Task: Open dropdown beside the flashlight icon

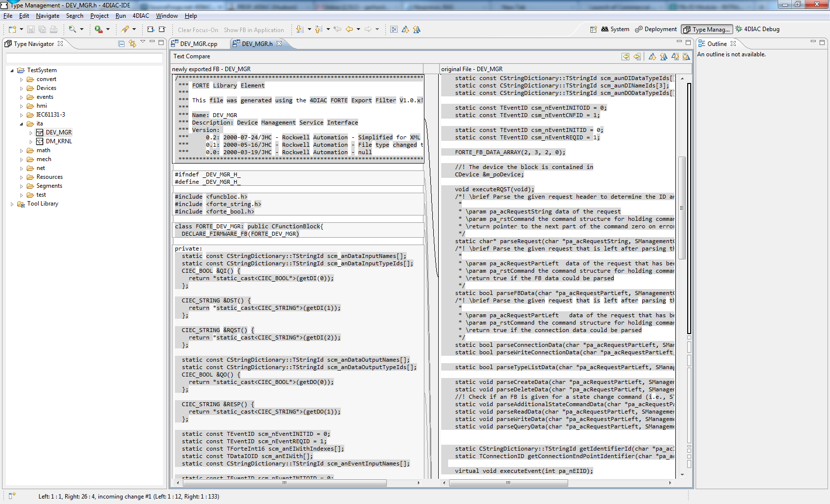Action: click(x=134, y=30)
